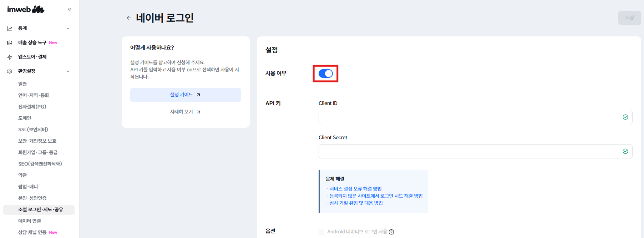Open 도메인 settings
644x238 pixels.
point(25,118)
